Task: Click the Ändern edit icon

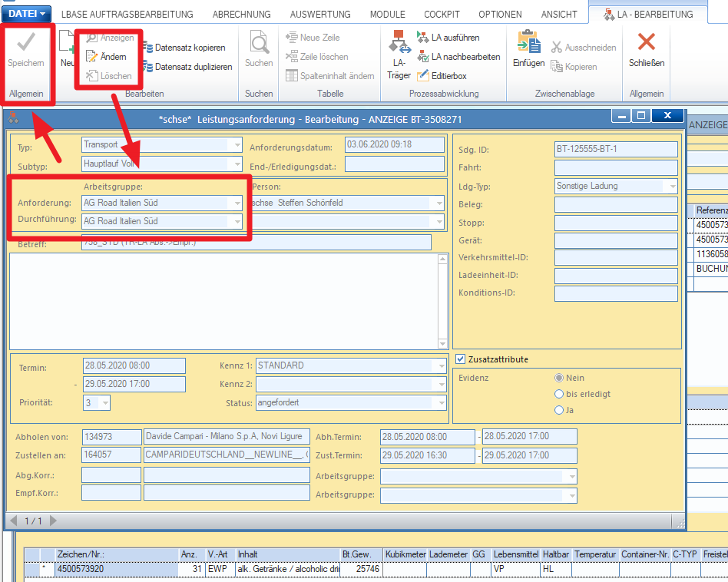Action: [x=91, y=57]
